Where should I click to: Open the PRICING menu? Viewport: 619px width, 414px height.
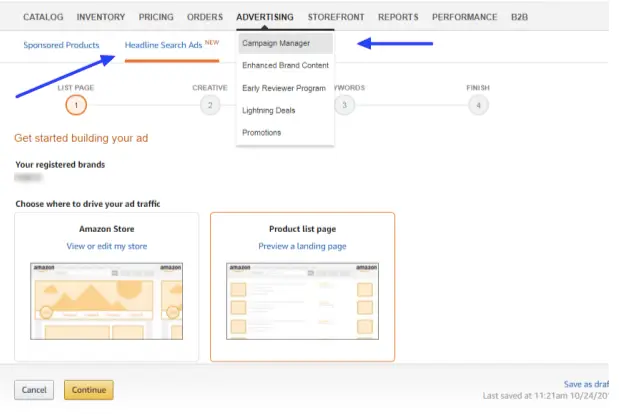point(156,17)
